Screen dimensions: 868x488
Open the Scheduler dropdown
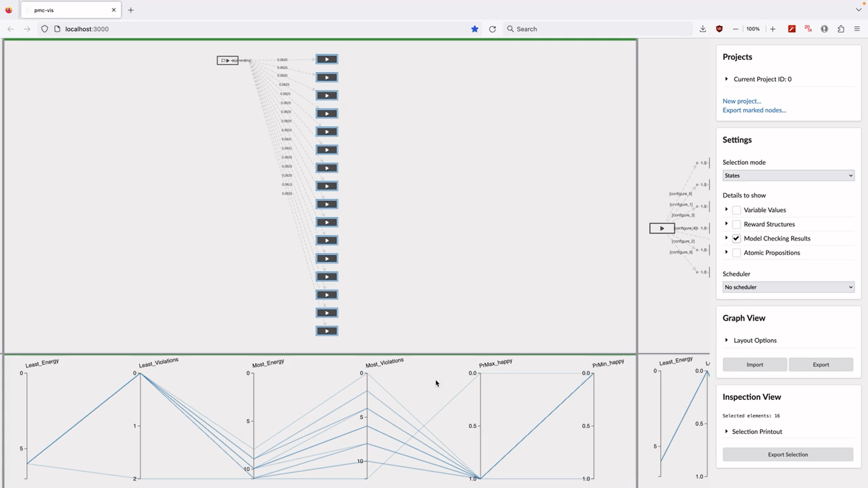(x=788, y=287)
